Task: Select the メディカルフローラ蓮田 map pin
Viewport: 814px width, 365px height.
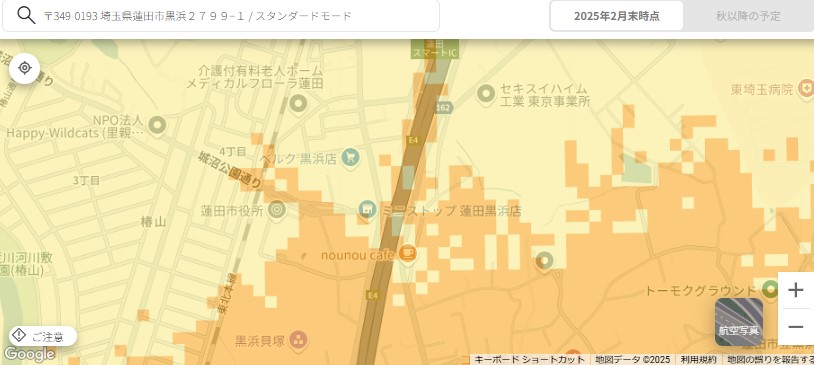Action: click(298, 103)
